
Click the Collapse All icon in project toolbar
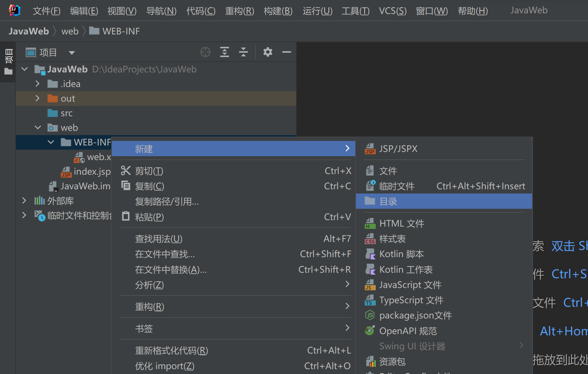point(243,52)
